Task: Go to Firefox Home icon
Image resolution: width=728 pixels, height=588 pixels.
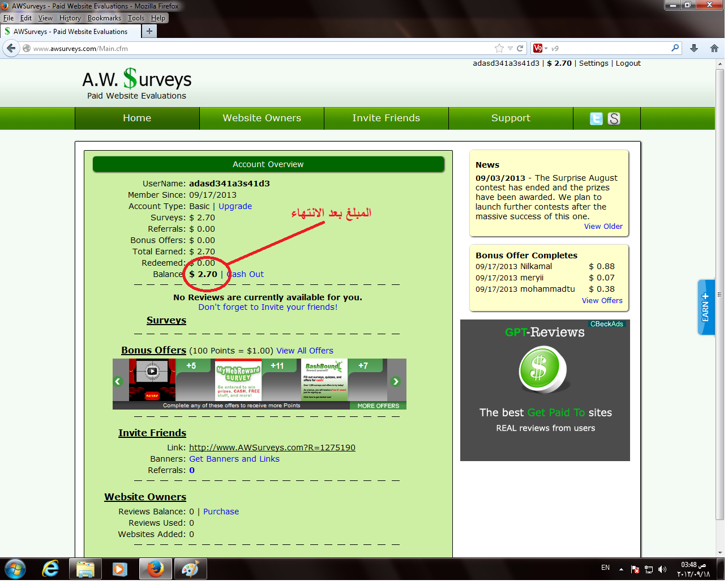Action: [x=714, y=48]
